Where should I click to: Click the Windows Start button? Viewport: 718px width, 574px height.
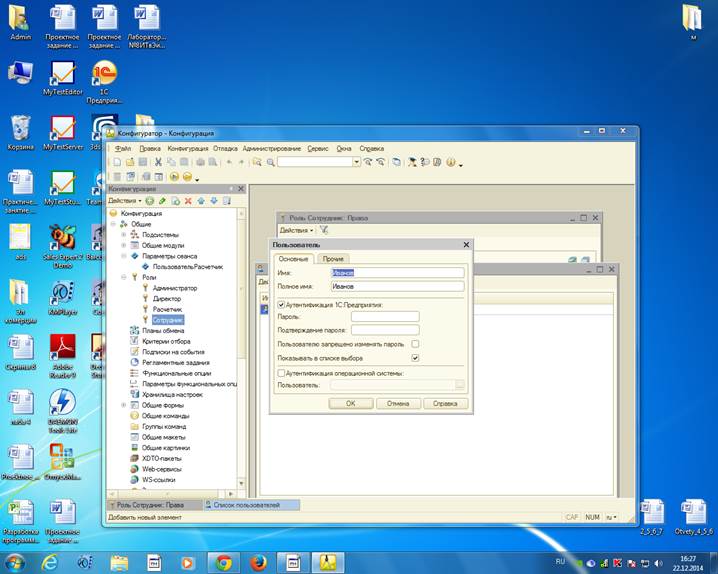14,563
